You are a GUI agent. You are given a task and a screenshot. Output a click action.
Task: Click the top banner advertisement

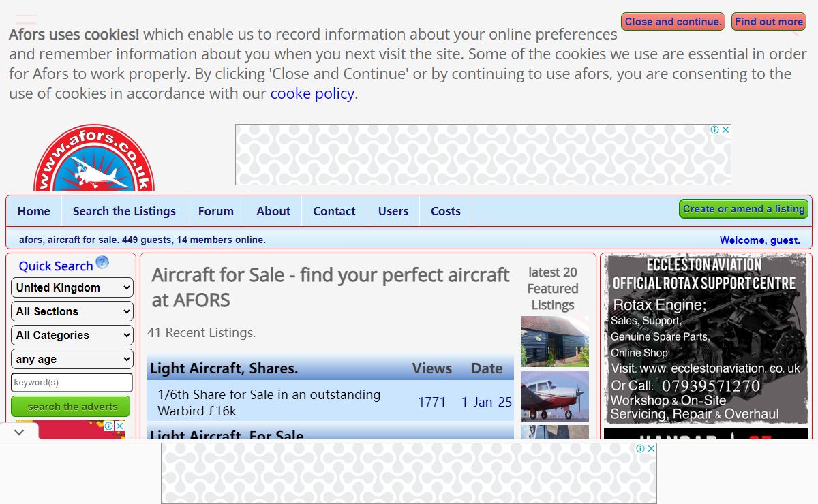click(483, 155)
